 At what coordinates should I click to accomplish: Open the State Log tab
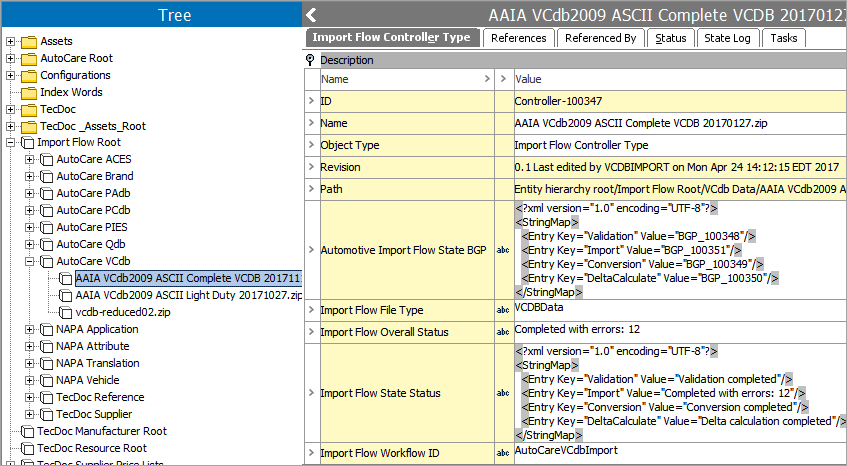(x=727, y=38)
